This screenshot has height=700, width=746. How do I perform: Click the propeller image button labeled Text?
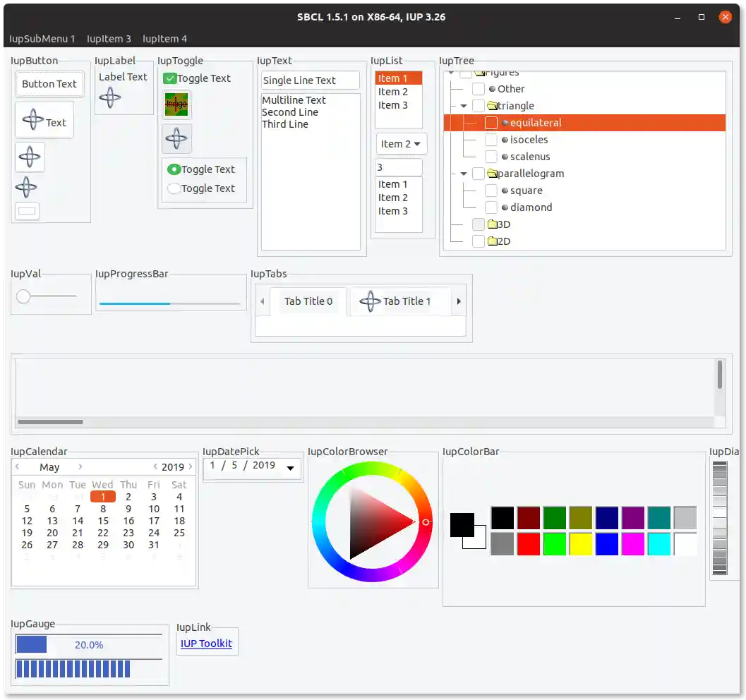[44, 119]
